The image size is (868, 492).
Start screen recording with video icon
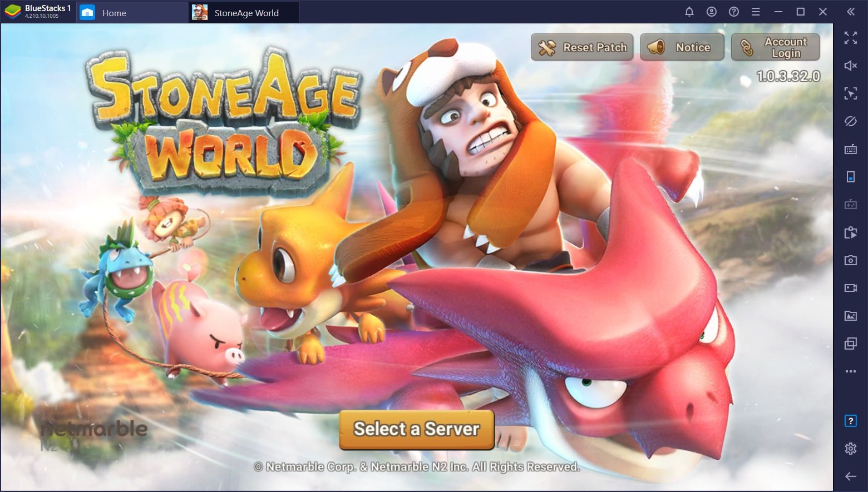click(x=850, y=288)
